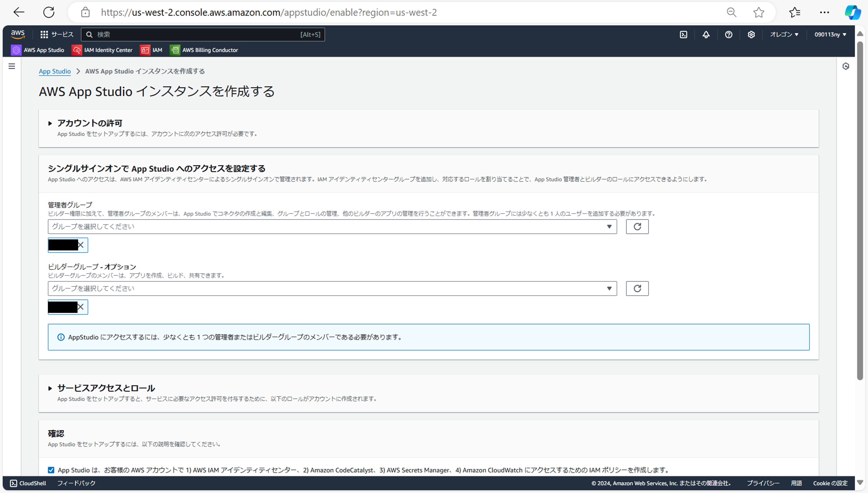
Task: Click the AWS console search field
Action: click(x=202, y=35)
